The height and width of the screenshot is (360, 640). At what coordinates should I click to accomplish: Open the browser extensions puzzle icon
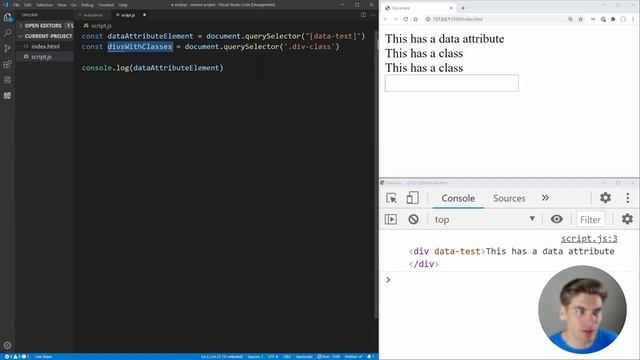613,19
